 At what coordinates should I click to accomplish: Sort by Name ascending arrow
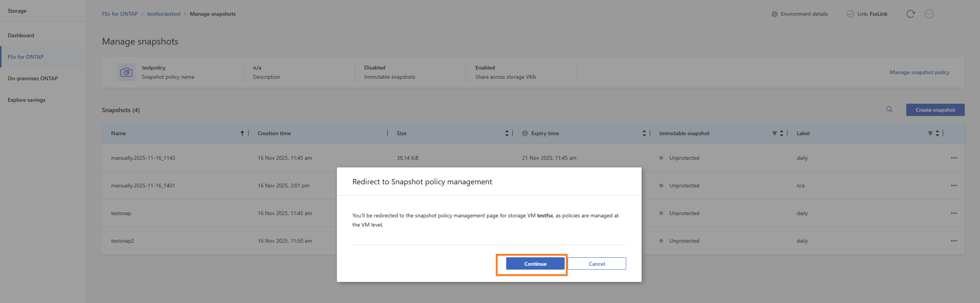tap(242, 133)
